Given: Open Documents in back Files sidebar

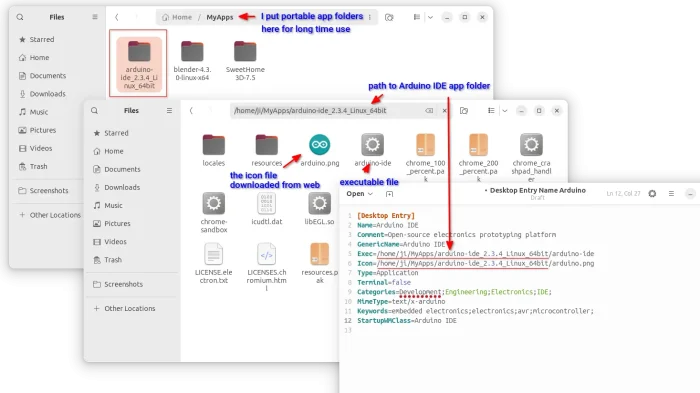Looking at the screenshot, I should click(49, 75).
